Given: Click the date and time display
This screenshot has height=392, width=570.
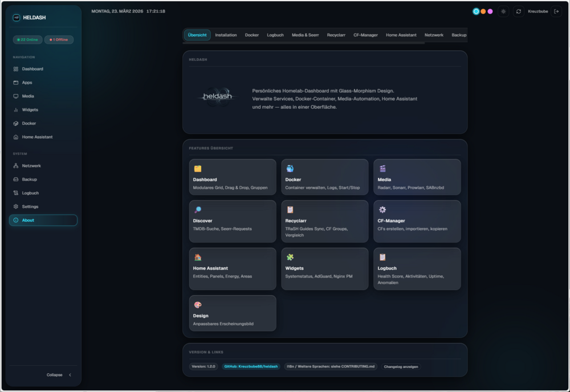Looking at the screenshot, I should click(x=128, y=11).
